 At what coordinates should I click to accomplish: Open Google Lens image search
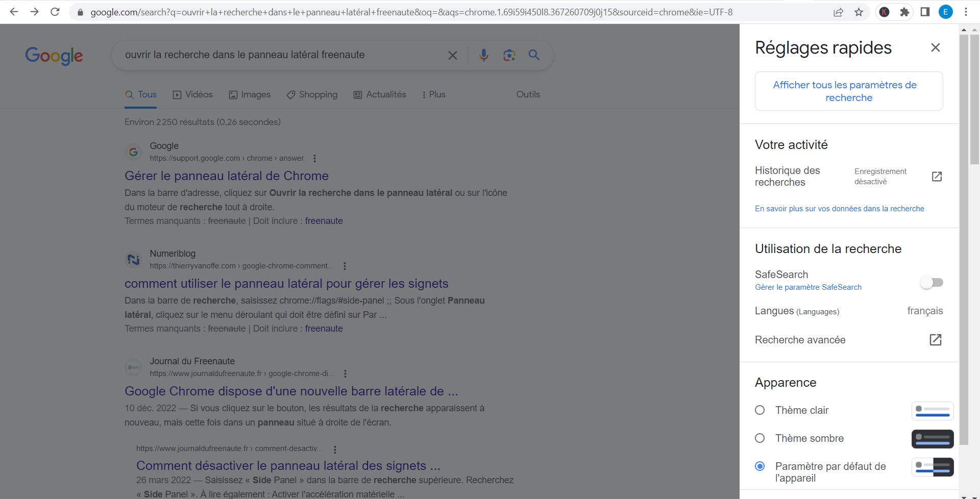pos(509,55)
